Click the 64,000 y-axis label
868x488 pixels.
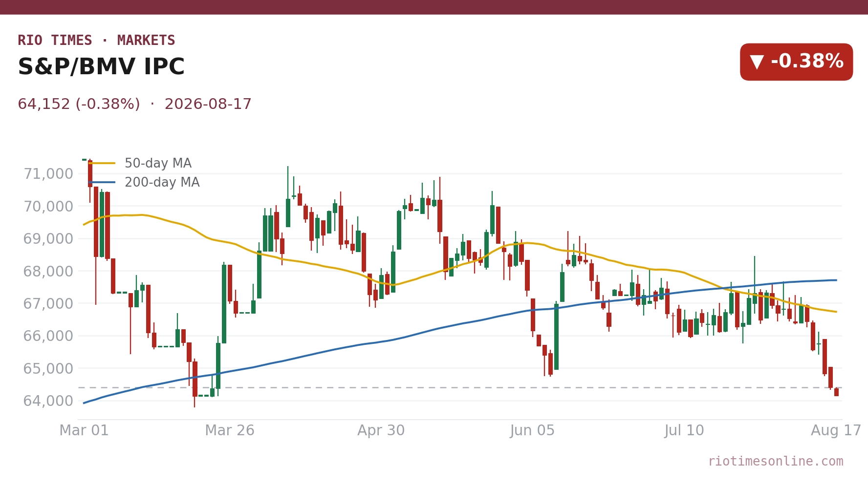(48, 401)
